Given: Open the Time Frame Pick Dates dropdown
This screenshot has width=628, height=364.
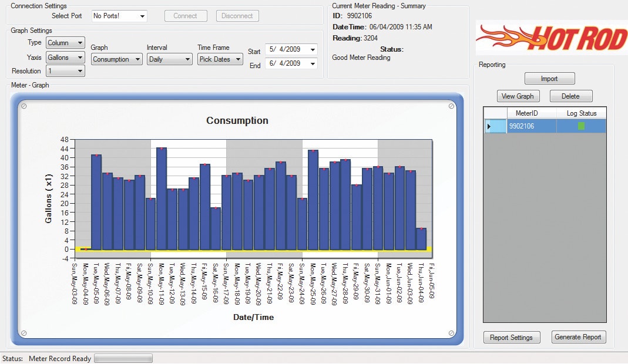Looking at the screenshot, I should tap(220, 59).
